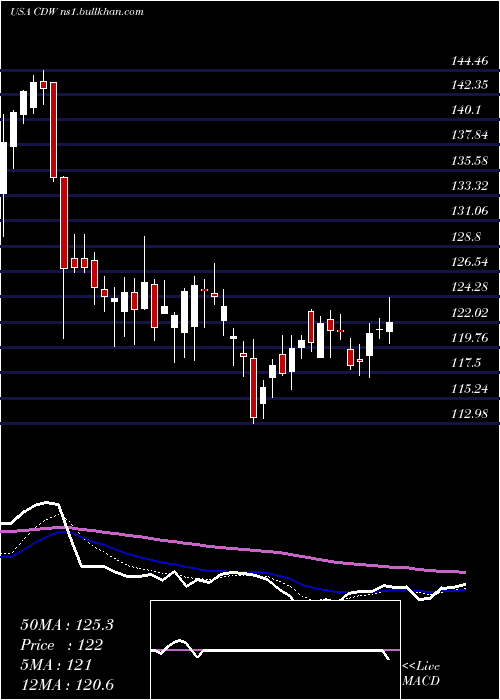Click the 12MA : 120.6 readout
This screenshot has width=500, height=700.
coord(67,684)
